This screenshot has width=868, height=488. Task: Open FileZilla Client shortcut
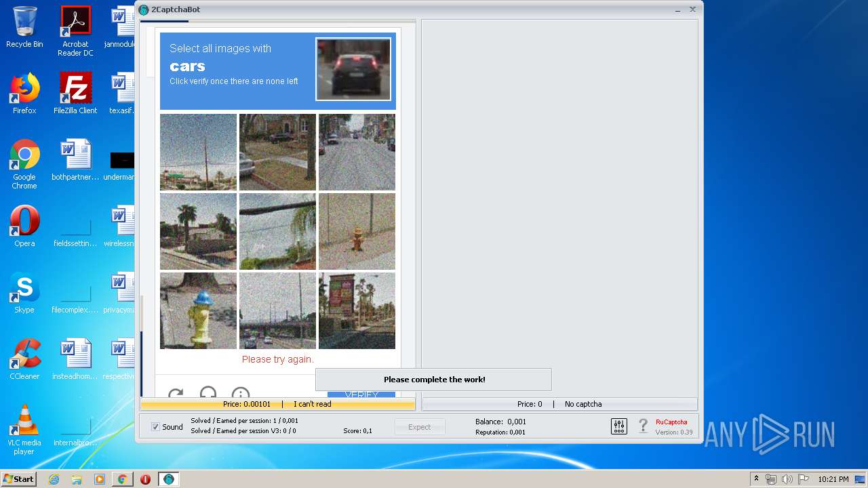click(75, 94)
